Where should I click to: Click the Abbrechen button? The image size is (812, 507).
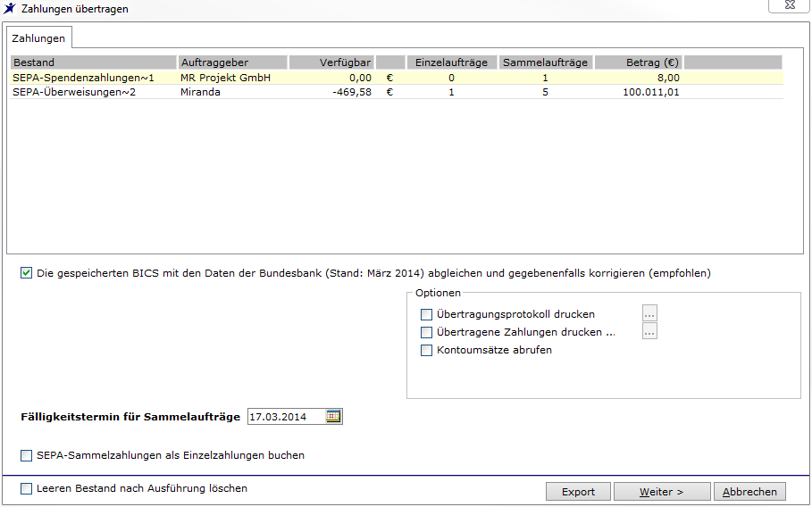(x=749, y=492)
